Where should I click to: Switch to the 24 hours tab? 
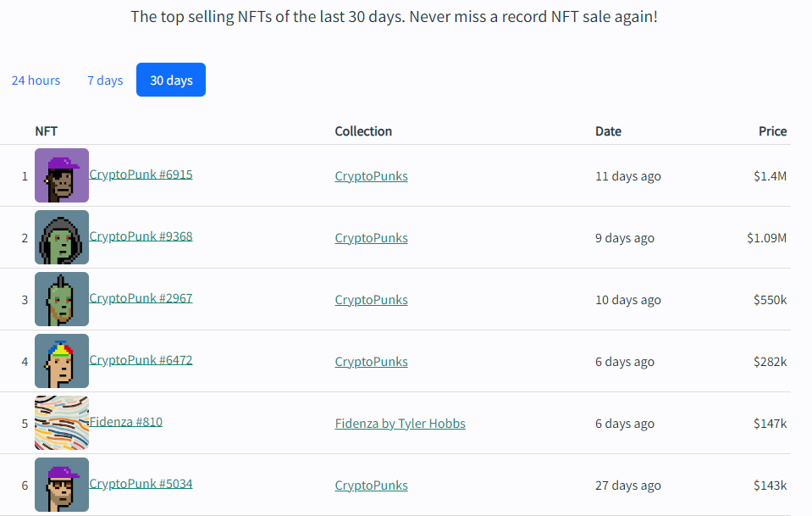pos(36,80)
